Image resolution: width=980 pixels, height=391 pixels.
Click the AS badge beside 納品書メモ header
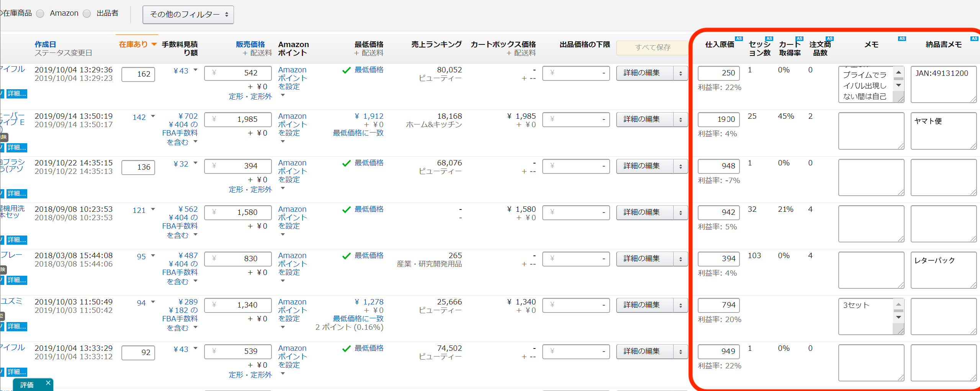(x=974, y=39)
